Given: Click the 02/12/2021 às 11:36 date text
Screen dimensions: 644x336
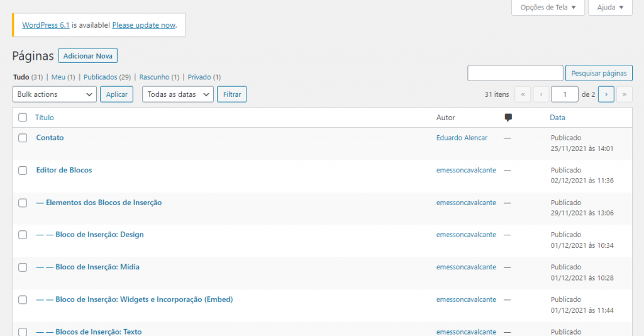Looking at the screenshot, I should (x=582, y=181).
